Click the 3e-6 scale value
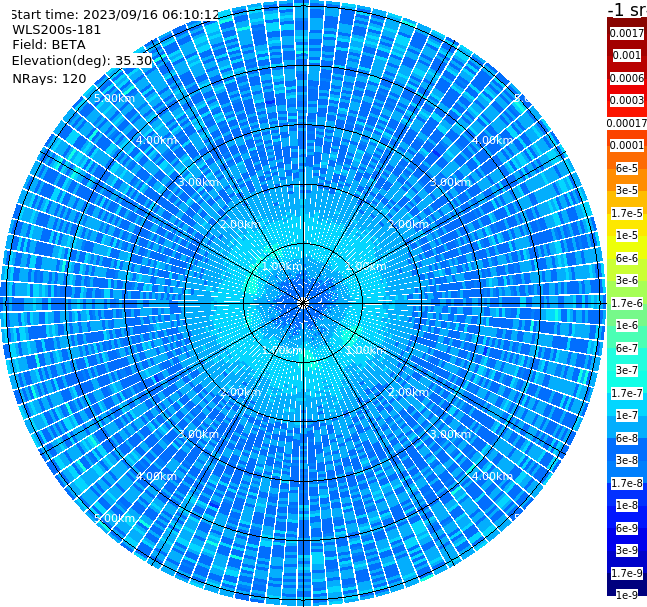This screenshot has width=647, height=607. pos(627,280)
